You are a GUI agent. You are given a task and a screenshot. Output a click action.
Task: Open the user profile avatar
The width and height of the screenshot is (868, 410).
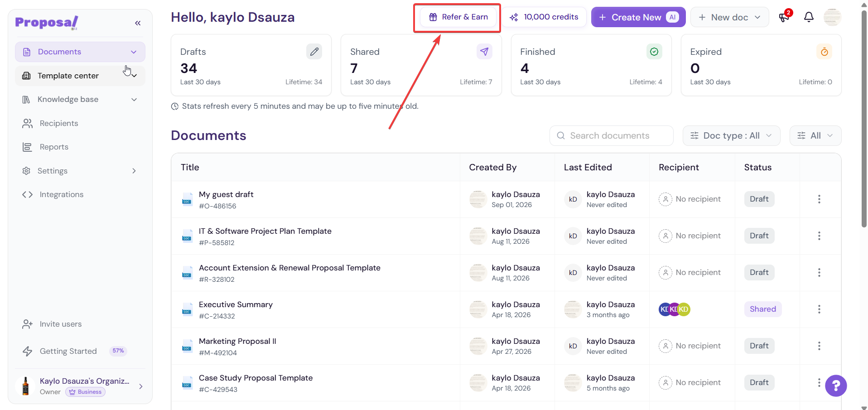point(832,17)
